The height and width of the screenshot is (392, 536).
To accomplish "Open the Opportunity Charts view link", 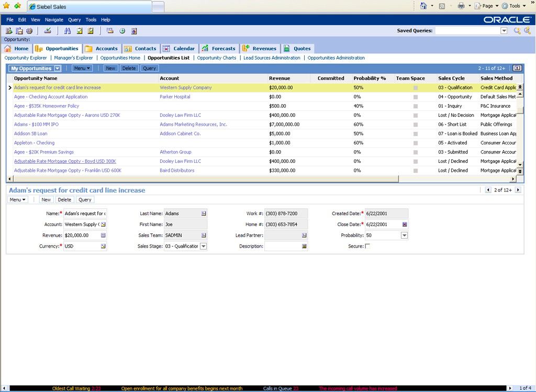I will point(217,58).
